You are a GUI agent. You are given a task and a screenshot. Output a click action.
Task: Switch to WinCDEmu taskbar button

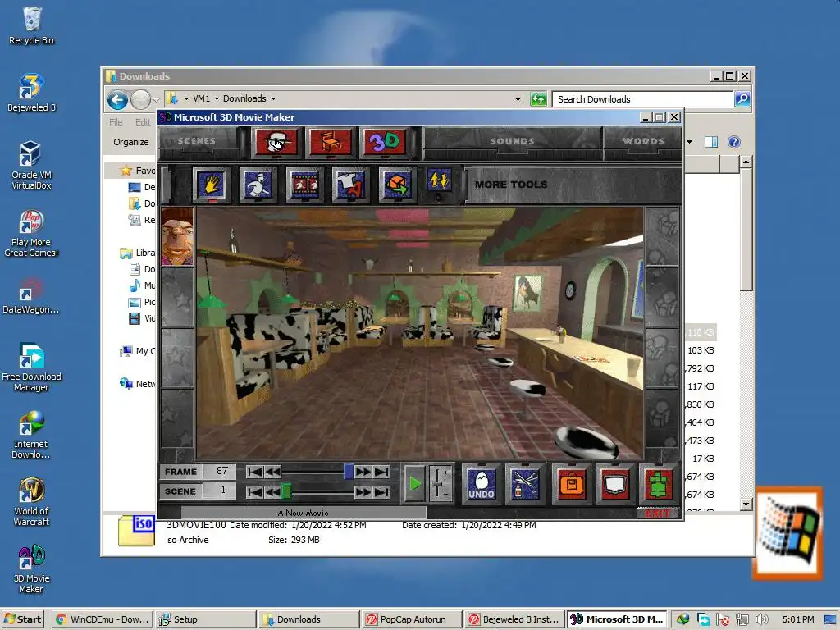(x=103, y=619)
